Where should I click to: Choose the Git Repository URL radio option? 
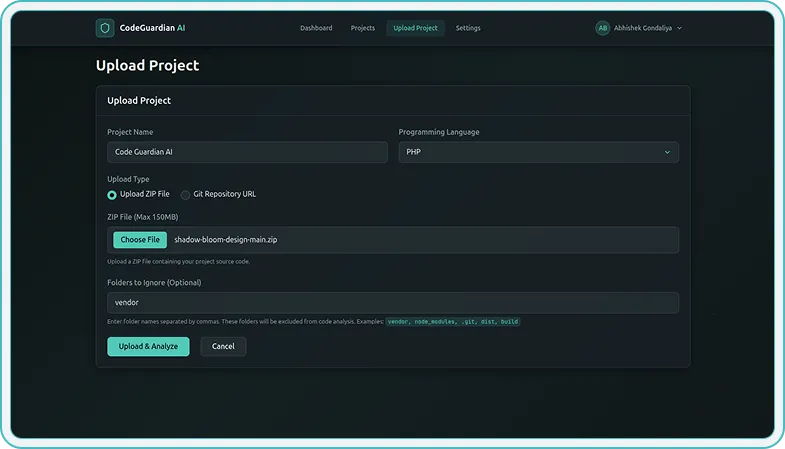[186, 194]
